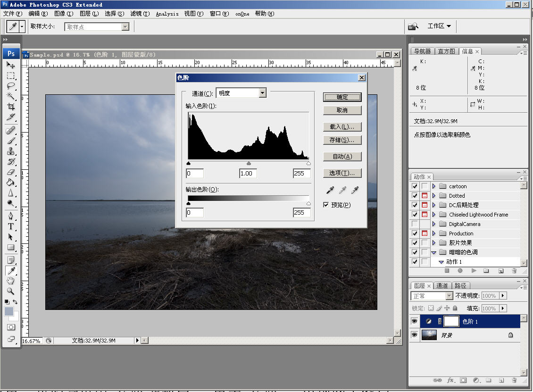Toggle Quick Mask mode
The height and width of the screenshot is (392, 533).
point(11,327)
